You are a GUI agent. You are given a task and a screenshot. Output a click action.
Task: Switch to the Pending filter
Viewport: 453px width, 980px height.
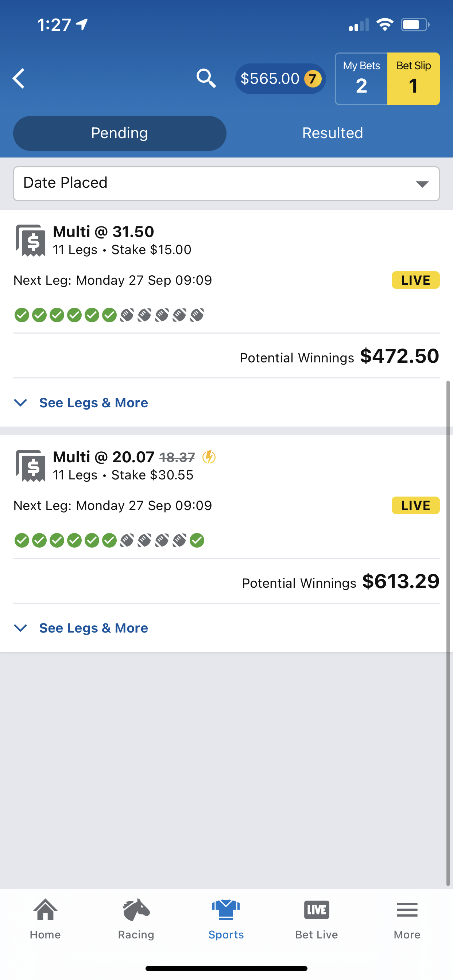120,133
